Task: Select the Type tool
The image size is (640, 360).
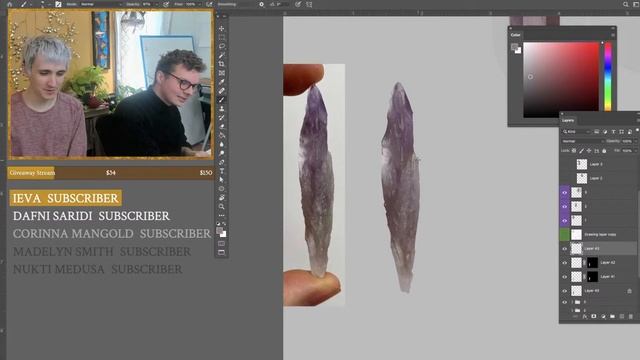Action: pyautogui.click(x=222, y=171)
